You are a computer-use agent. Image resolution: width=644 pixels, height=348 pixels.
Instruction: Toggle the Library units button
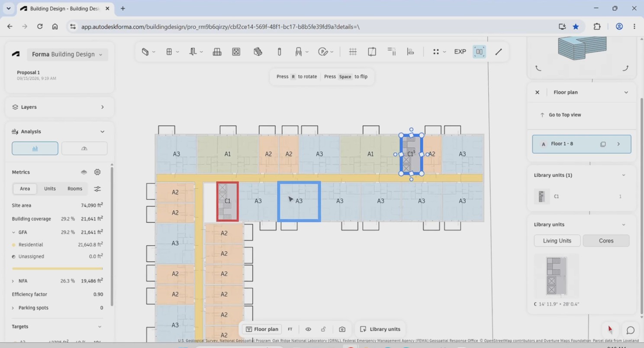click(380, 329)
